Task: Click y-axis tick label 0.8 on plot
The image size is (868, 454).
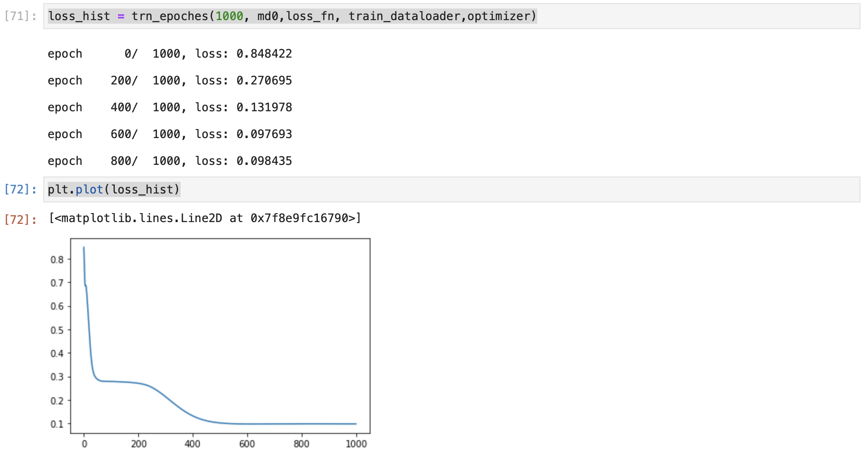Action: [57, 260]
